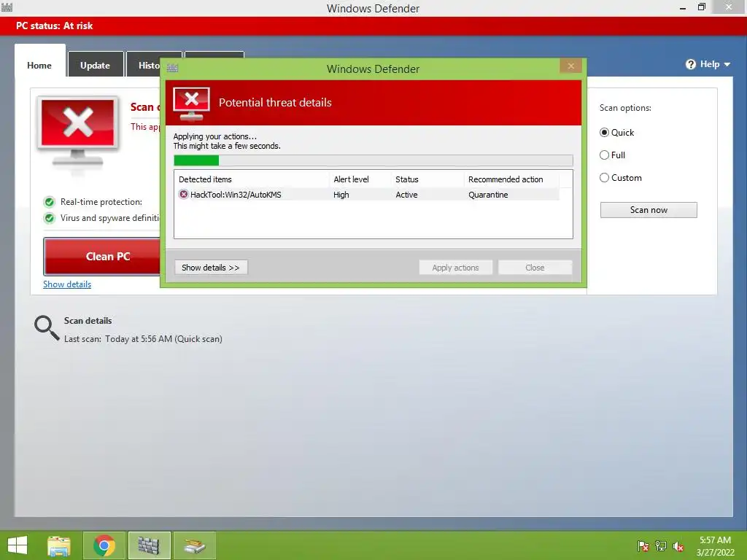Click the network status tray icon

(x=661, y=546)
